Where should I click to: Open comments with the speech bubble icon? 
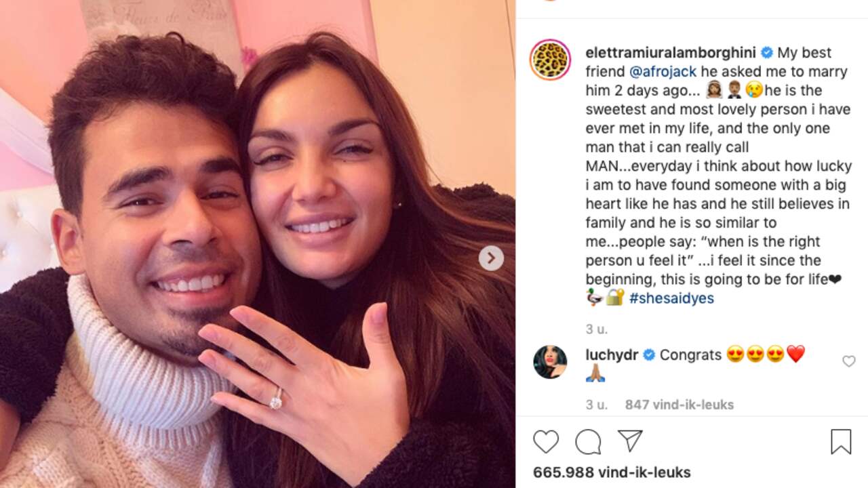pyautogui.click(x=588, y=442)
